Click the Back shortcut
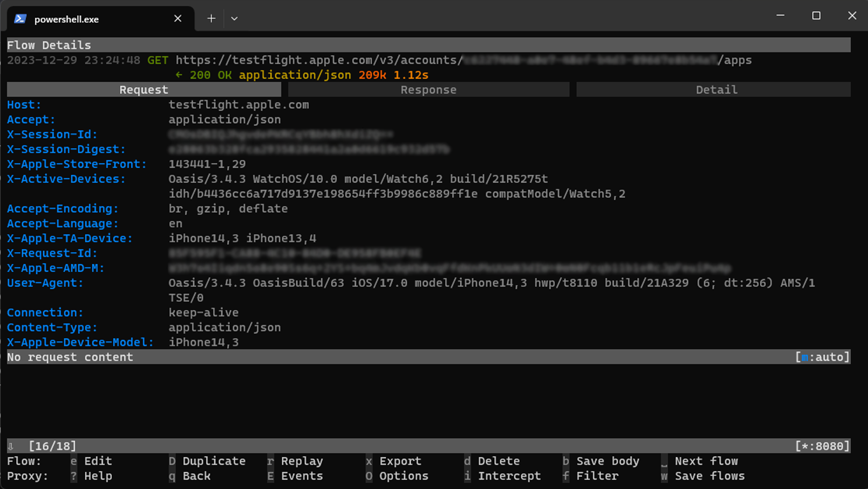Viewport: 868px width, 489px height. 189,476
